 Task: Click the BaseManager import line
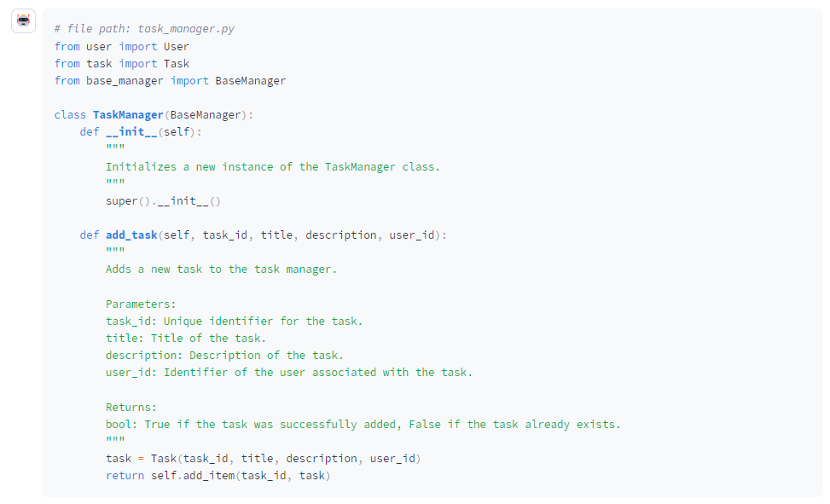coord(170,80)
